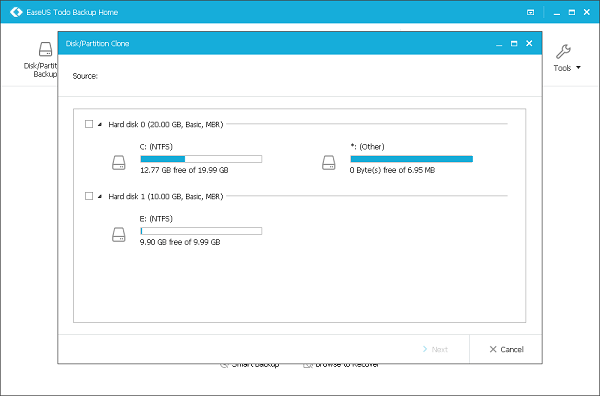This screenshot has width=600, height=396.
Task: Minimize the Disk/Partition Clone dialog
Action: pyautogui.click(x=499, y=45)
